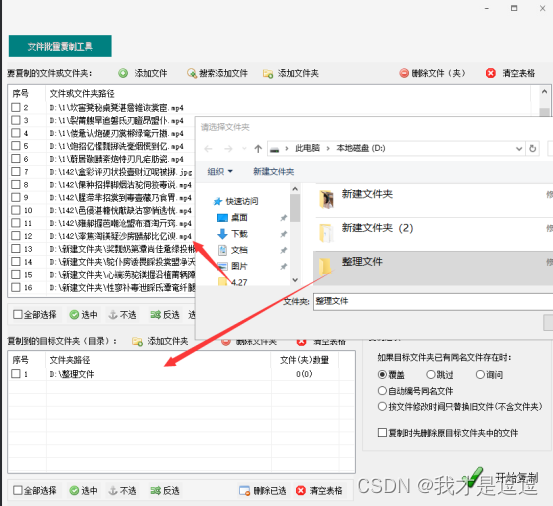553x506 pixels.
Task: Click the upper 反选 button
Action: coord(165,315)
